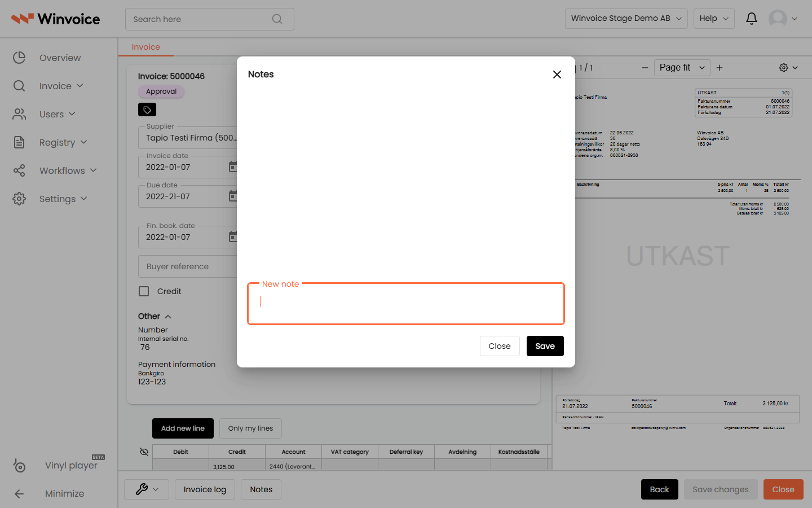Save the new note

(545, 346)
